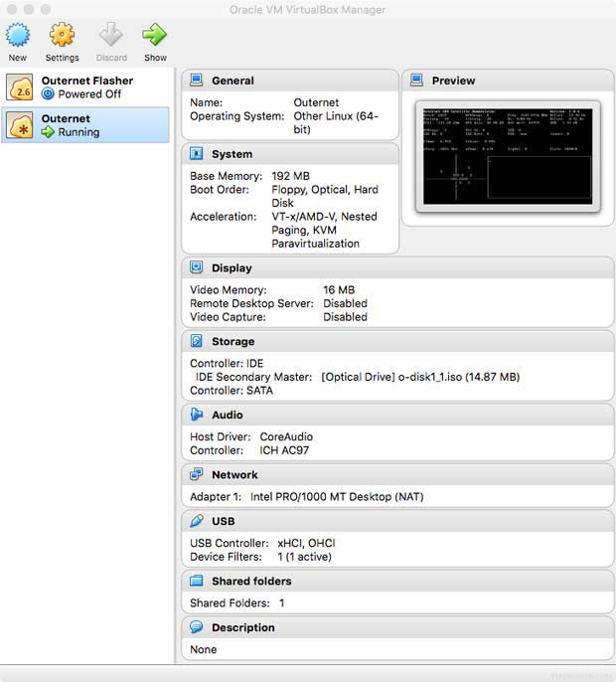Open the System settings heading
This screenshot has width=616, height=682.
(232, 154)
